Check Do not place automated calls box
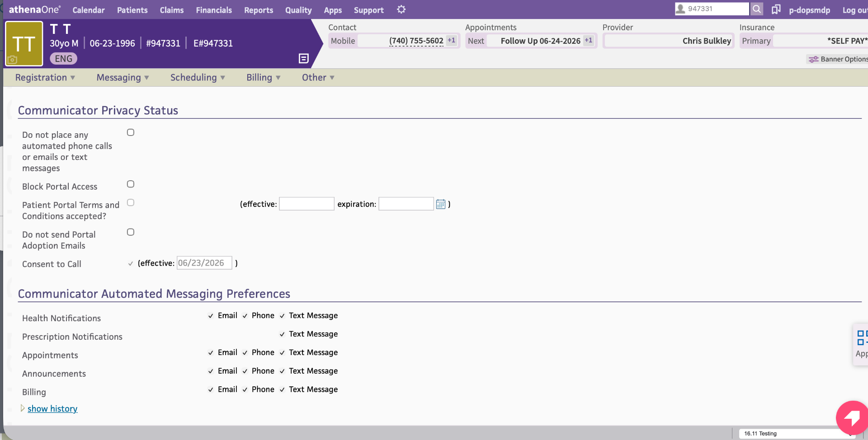This screenshot has width=868, height=440. tap(131, 132)
